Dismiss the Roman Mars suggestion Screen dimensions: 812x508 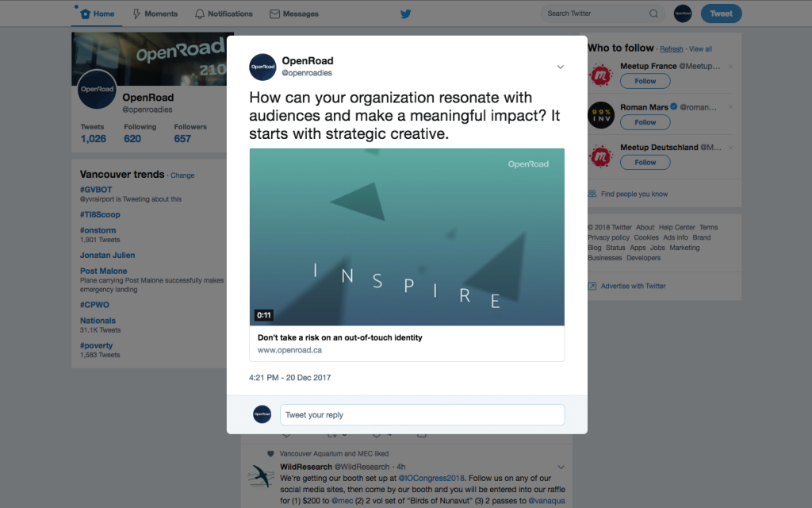pos(730,107)
